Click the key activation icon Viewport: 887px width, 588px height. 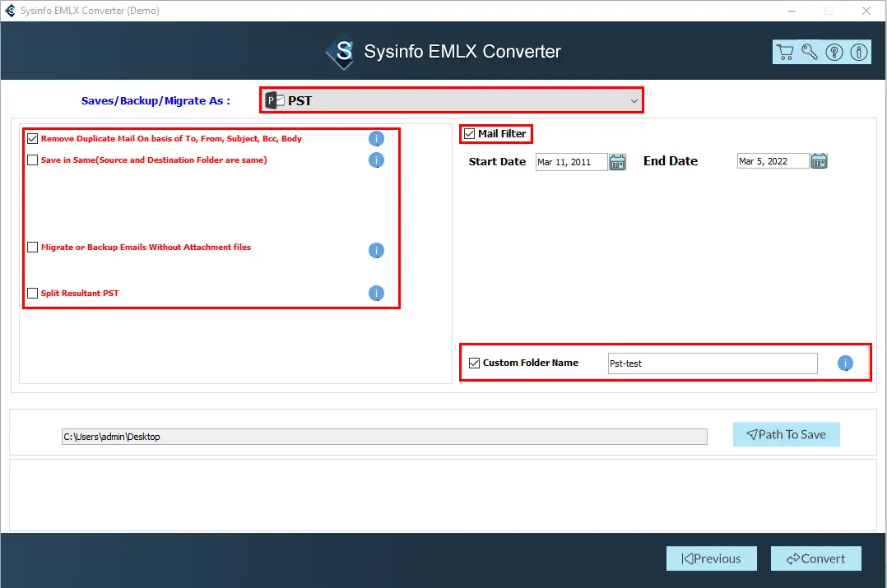point(810,53)
